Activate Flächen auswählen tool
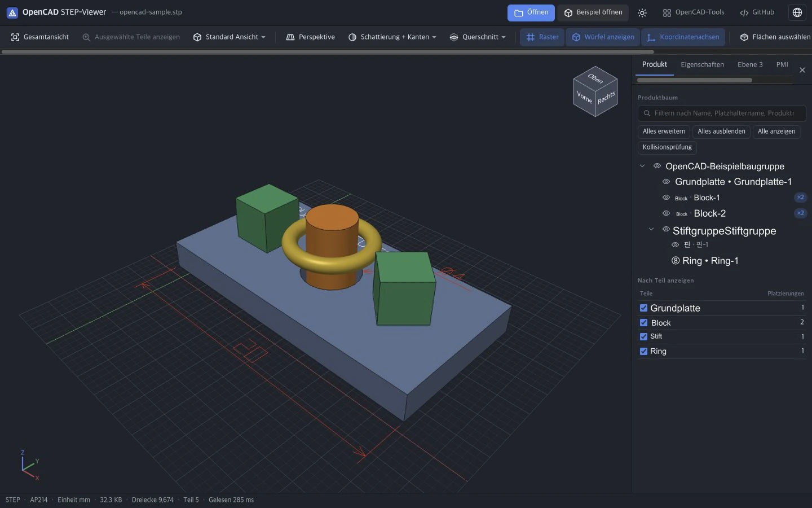The image size is (812, 508). [x=775, y=37]
